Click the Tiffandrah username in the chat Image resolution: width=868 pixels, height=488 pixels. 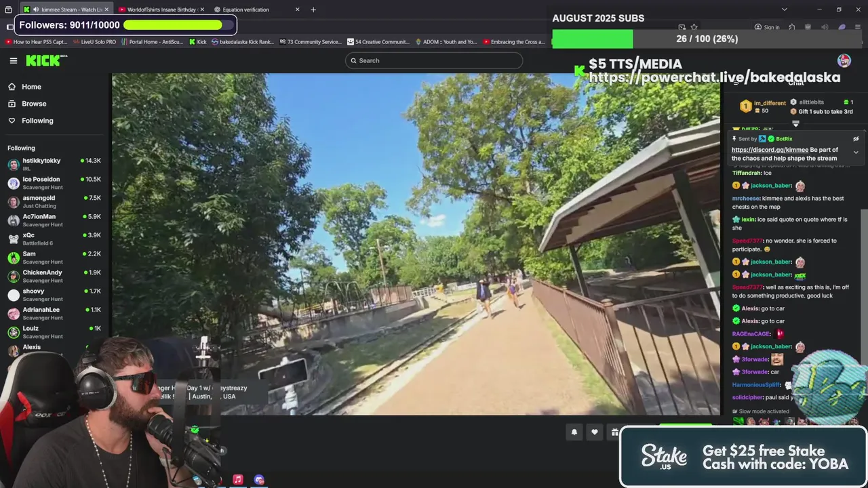point(747,173)
